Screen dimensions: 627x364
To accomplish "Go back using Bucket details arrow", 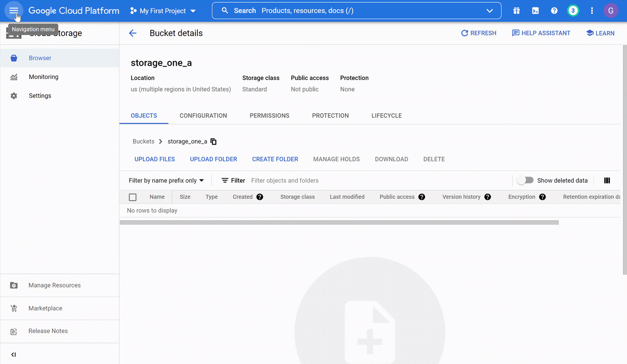I will point(133,33).
